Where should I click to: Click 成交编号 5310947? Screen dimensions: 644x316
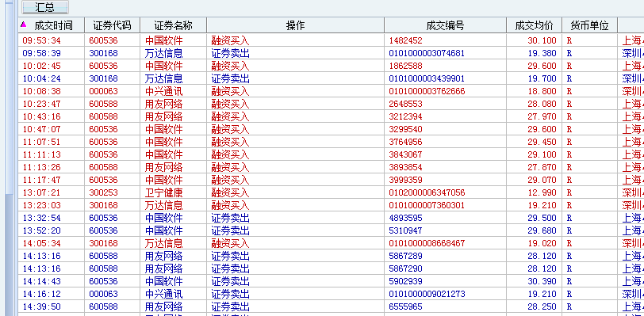click(x=405, y=230)
